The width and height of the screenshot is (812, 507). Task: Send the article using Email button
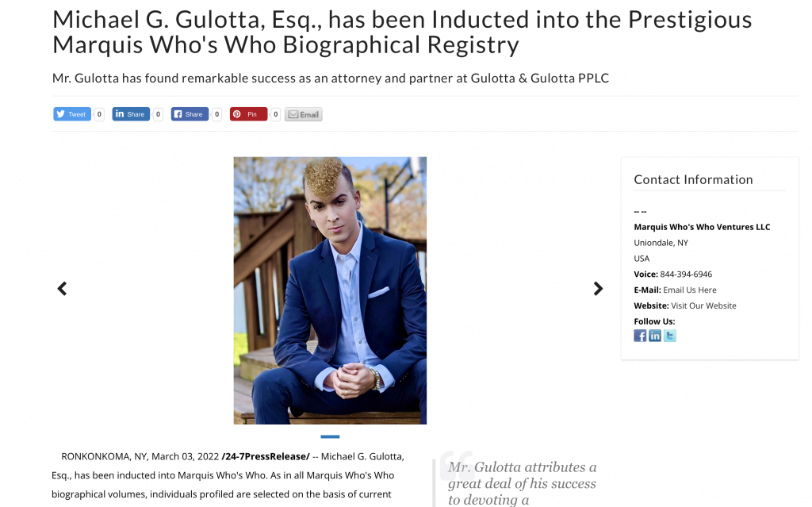tap(304, 114)
